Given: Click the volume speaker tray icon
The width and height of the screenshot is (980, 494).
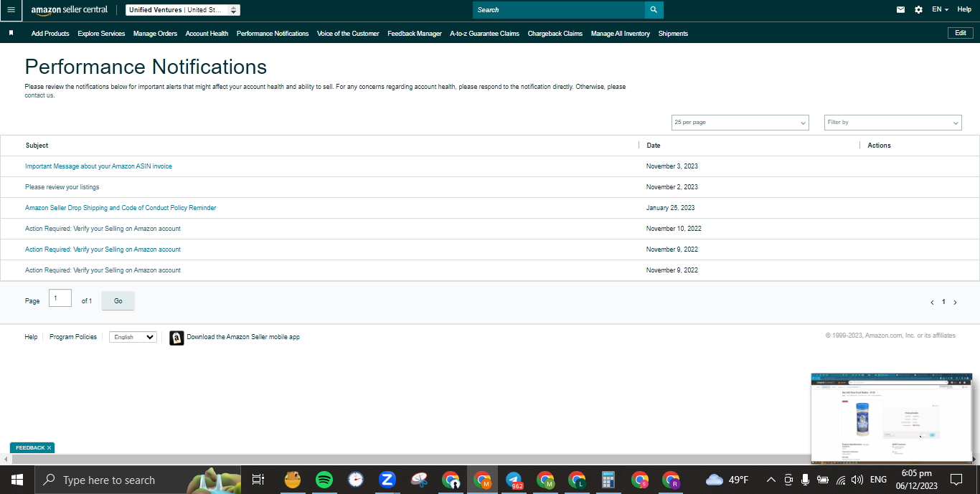Looking at the screenshot, I should click(857, 480).
